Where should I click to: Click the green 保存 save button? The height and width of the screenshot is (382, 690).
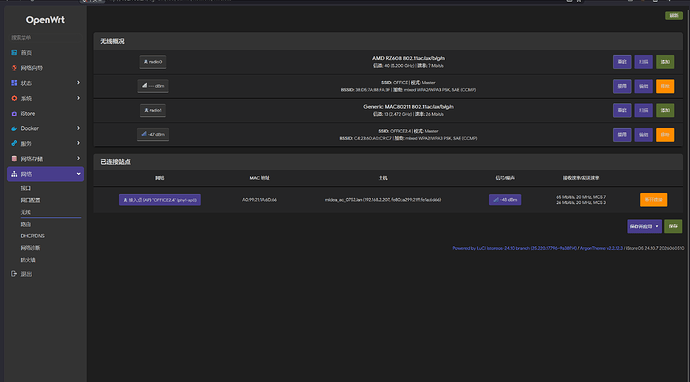click(673, 226)
